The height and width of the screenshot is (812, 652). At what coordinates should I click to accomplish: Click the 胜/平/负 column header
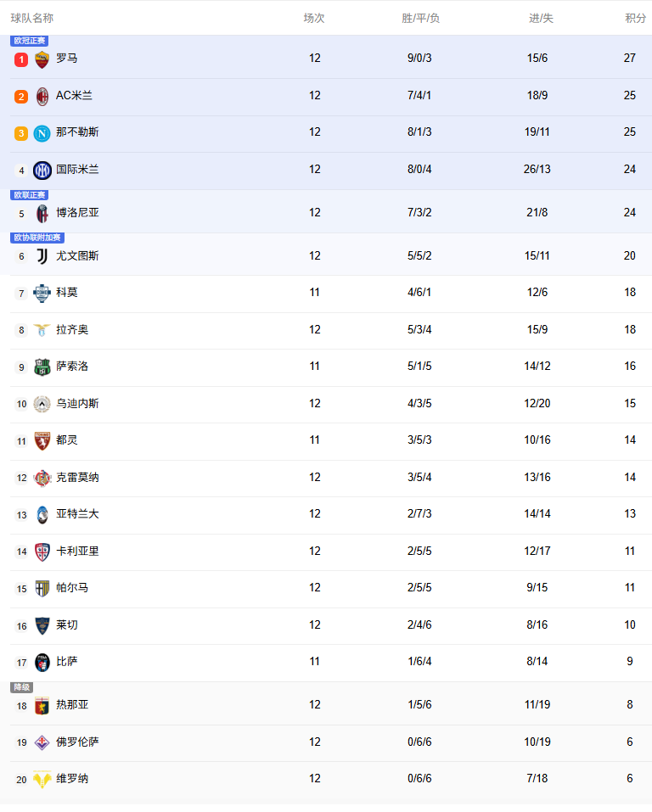[x=420, y=18]
